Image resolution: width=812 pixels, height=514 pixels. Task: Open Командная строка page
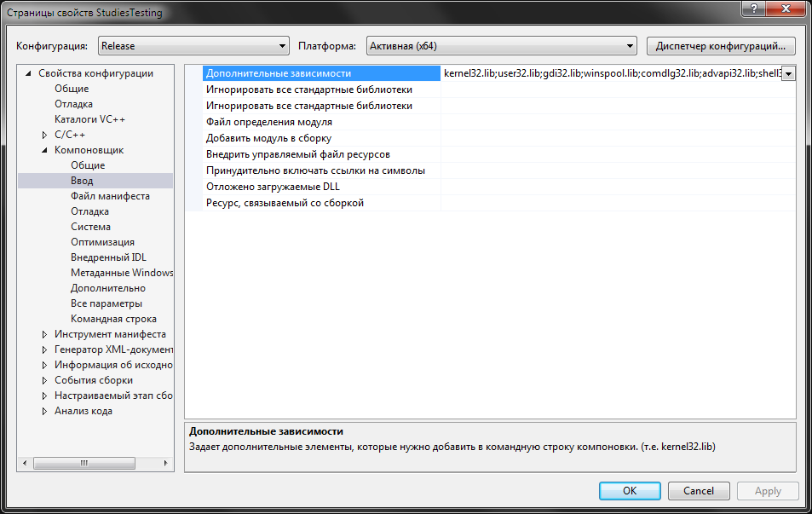pos(113,319)
